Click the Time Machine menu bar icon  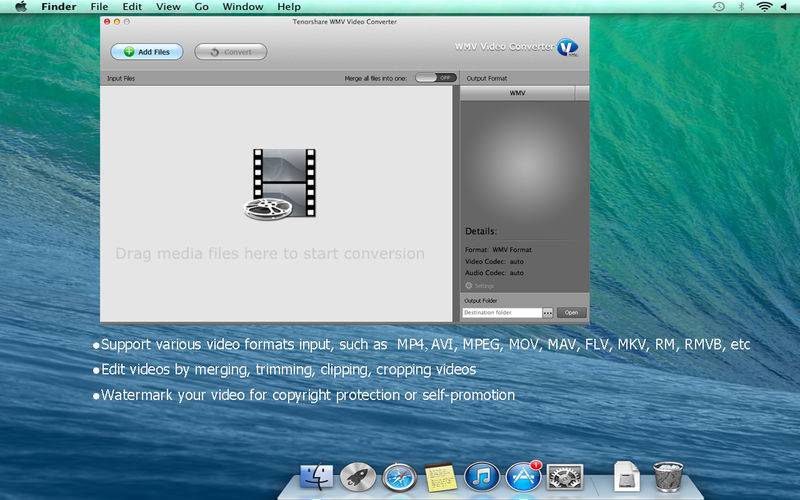click(x=718, y=7)
